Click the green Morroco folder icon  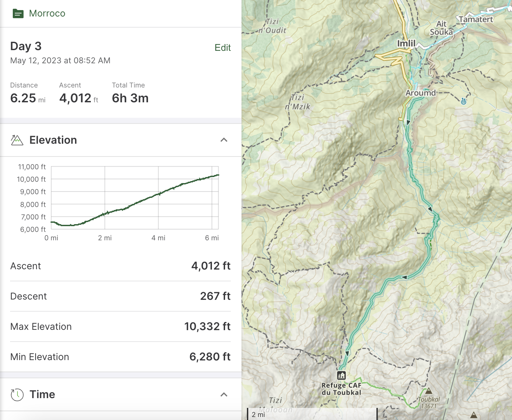coord(18,13)
